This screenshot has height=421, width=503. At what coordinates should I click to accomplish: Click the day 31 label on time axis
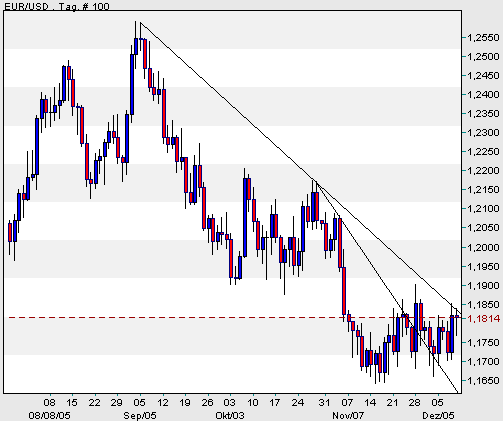click(324, 402)
